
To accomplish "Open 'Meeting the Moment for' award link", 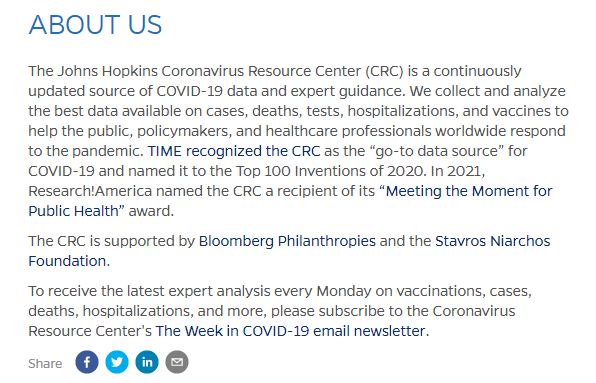I will (x=469, y=191).
